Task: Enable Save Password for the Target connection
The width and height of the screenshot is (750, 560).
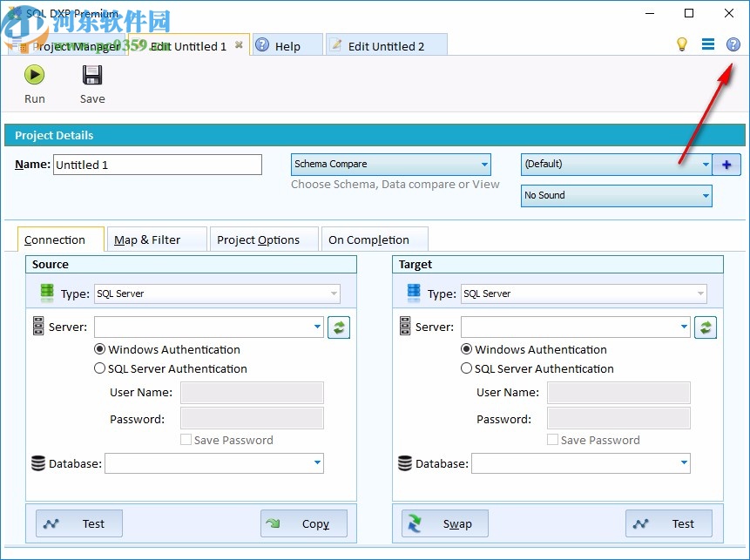Action: pyautogui.click(x=551, y=440)
